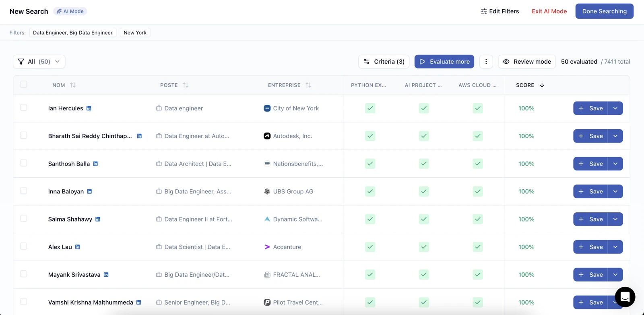Save Vamshi Krishna Malthummeda candidate

(x=590, y=303)
